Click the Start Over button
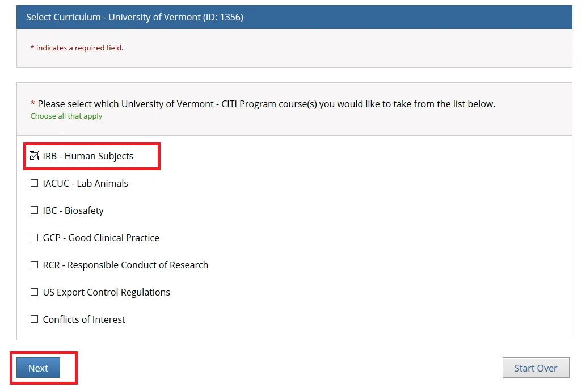This screenshot has height=392, width=586. coord(536,368)
